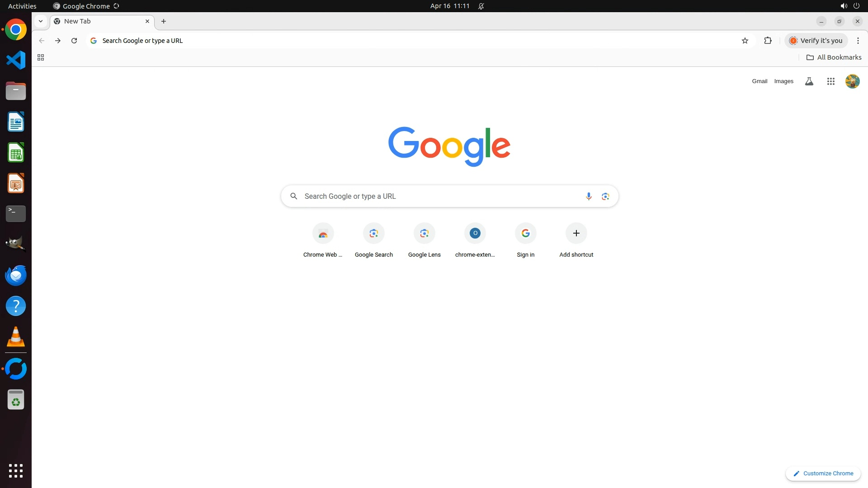Image resolution: width=868 pixels, height=488 pixels.
Task: Open the Google account profile avatar
Action: pyautogui.click(x=852, y=81)
